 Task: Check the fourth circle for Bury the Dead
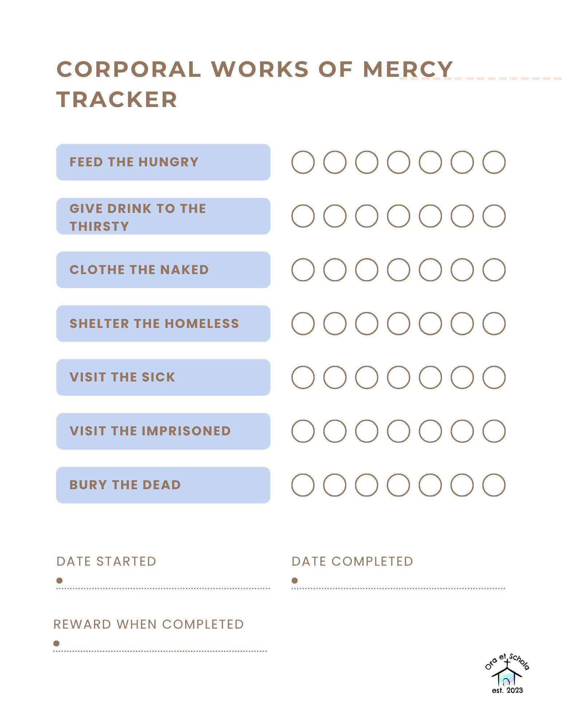click(x=399, y=485)
